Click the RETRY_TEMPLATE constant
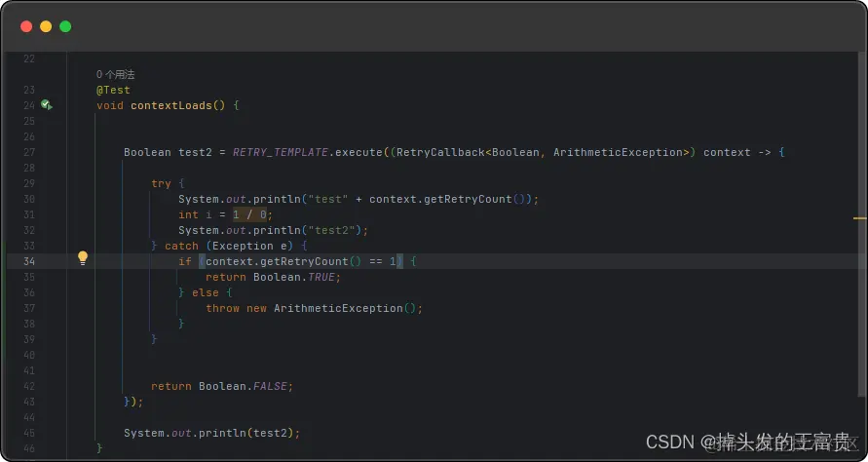868x462 pixels. [281, 152]
